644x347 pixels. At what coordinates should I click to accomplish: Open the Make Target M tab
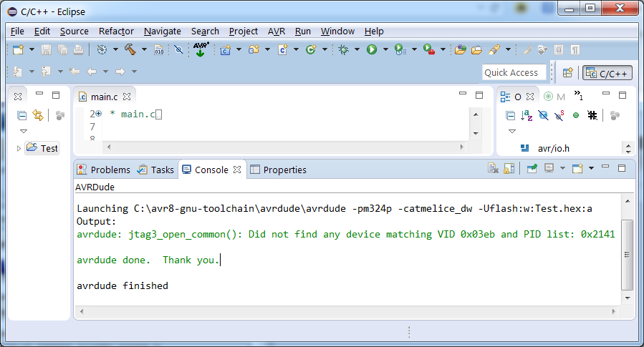[x=554, y=97]
